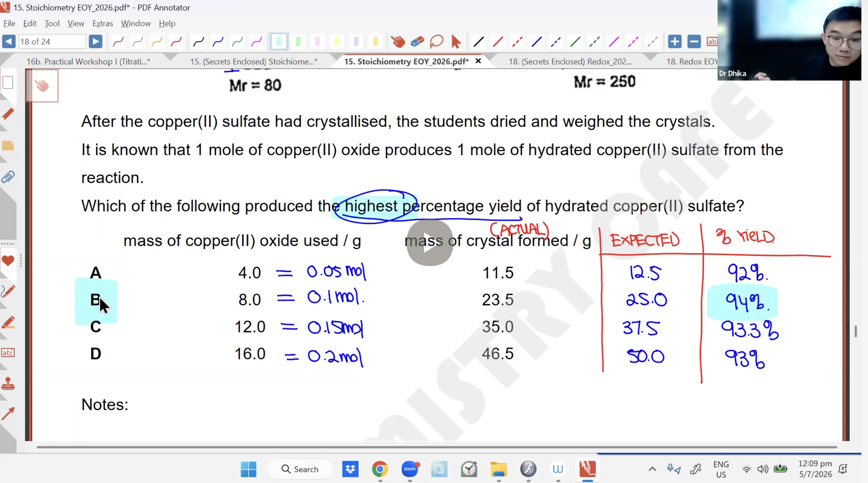Select the arrow Select tool
This screenshot has height=483, width=868.
coord(456,42)
